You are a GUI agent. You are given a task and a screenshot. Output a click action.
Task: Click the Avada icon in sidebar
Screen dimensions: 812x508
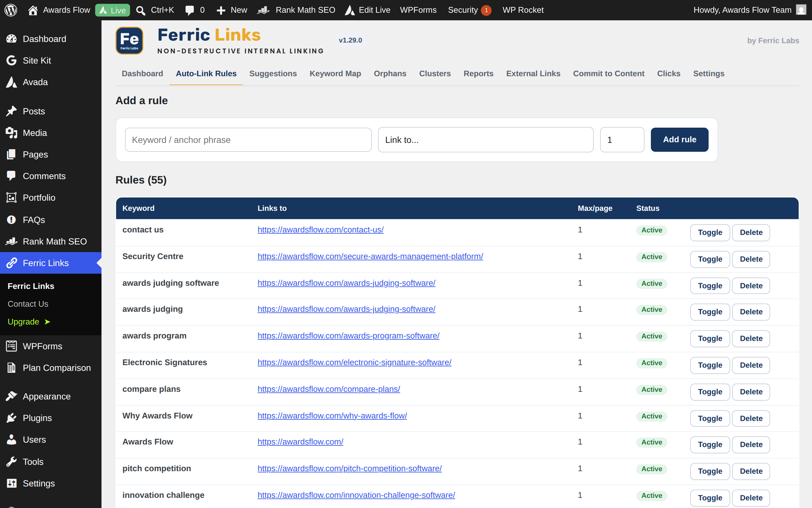(11, 82)
